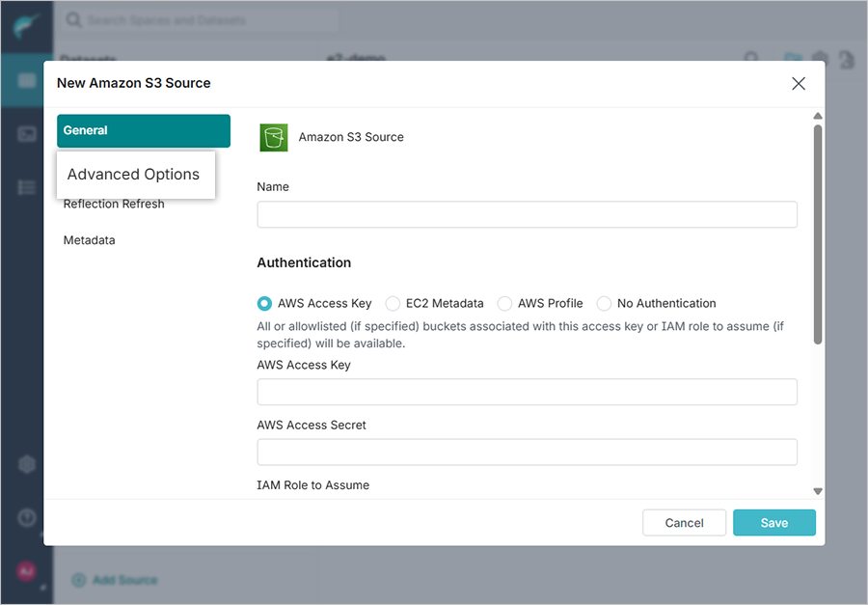Open the Datasets icon in the sidebar
Image resolution: width=868 pixels, height=605 pixels.
click(27, 81)
